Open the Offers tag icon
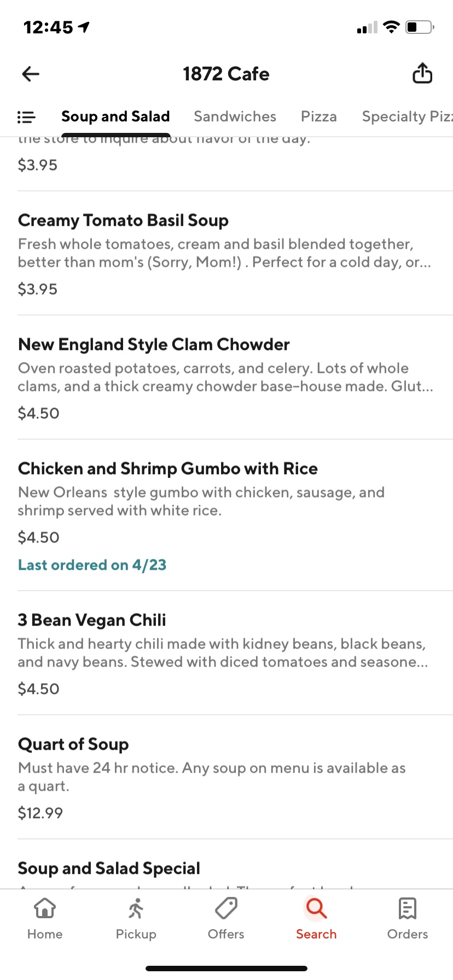Image resolution: width=453 pixels, height=980 pixels. point(226,909)
